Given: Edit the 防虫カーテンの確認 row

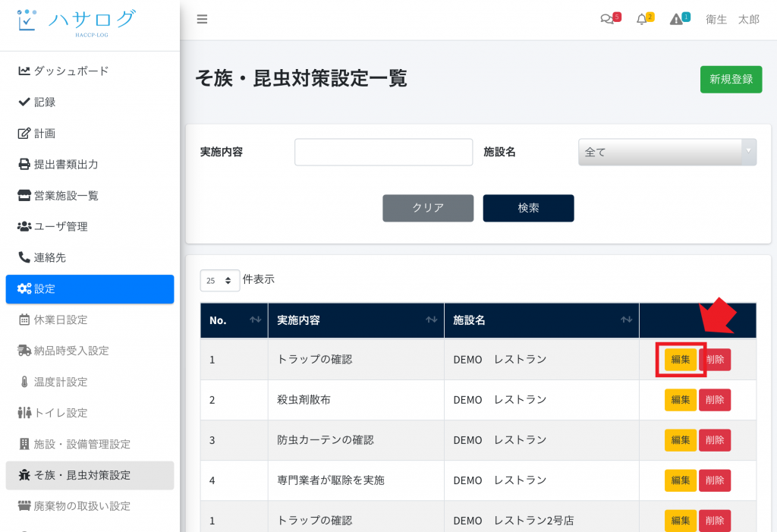Looking at the screenshot, I should pos(681,439).
